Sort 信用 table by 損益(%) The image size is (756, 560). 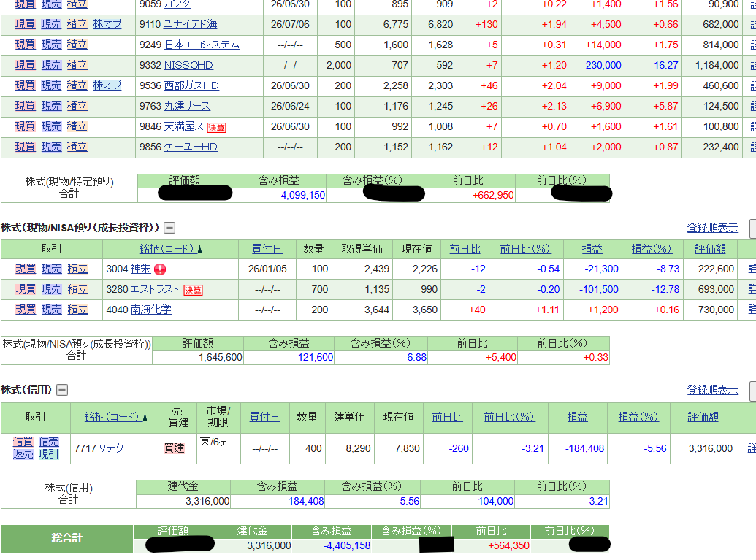pos(638,417)
